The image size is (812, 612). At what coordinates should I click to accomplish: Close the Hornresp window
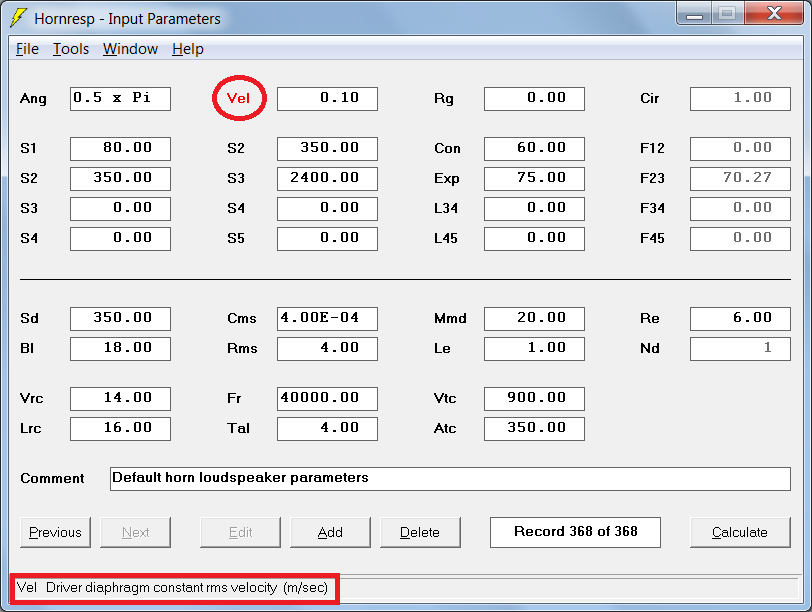point(774,13)
